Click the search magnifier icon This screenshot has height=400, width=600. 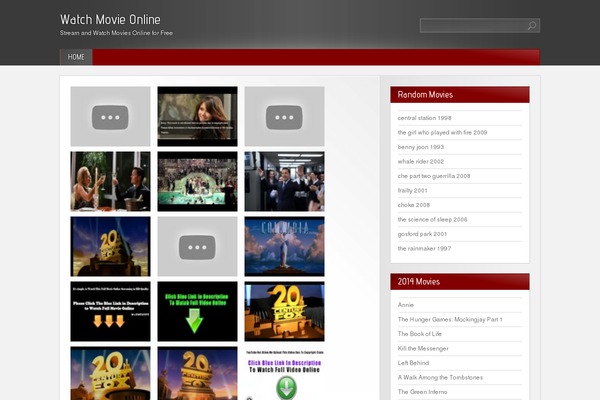[x=532, y=26]
